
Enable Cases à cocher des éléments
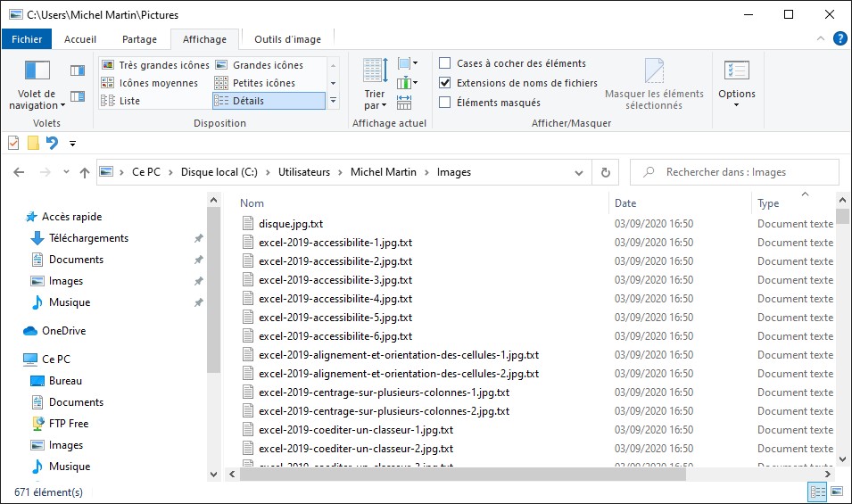(x=445, y=63)
